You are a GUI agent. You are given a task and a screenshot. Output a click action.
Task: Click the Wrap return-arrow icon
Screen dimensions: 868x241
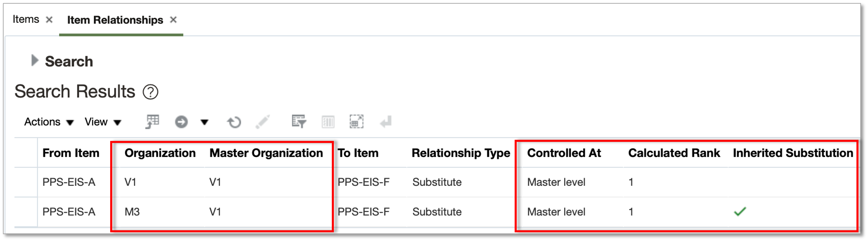[x=385, y=122]
